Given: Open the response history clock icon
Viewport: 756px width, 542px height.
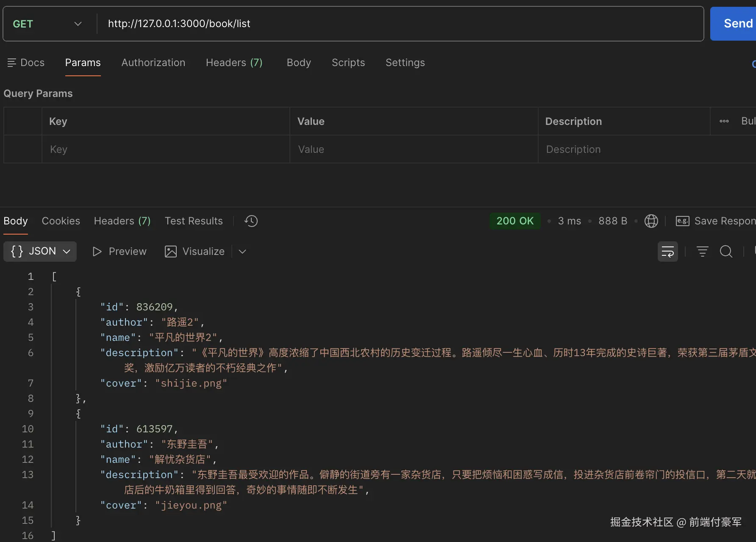Looking at the screenshot, I should coord(251,221).
